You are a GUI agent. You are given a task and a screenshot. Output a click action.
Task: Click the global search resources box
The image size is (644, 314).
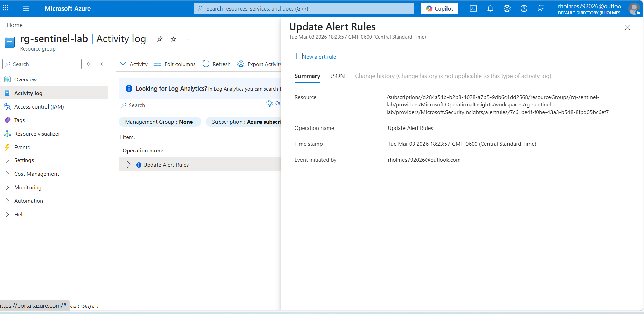[304, 8]
